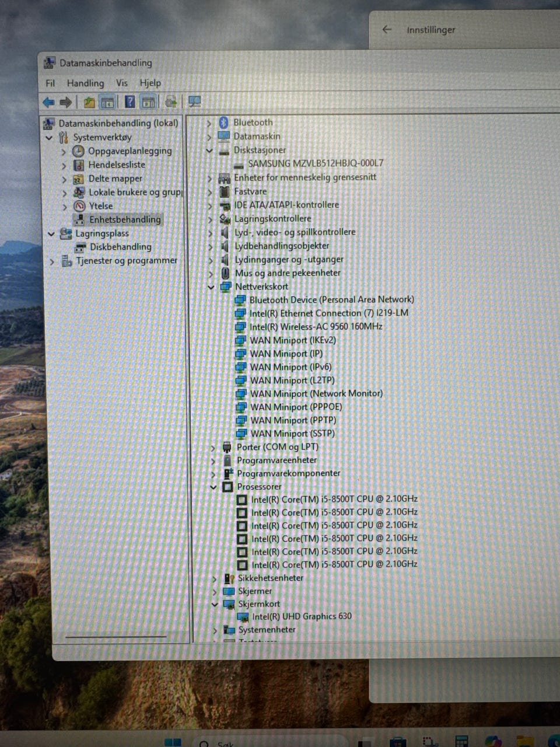Viewport: 560px width, 747px height.
Task: Open the Hjelp menu
Action: pos(150,83)
